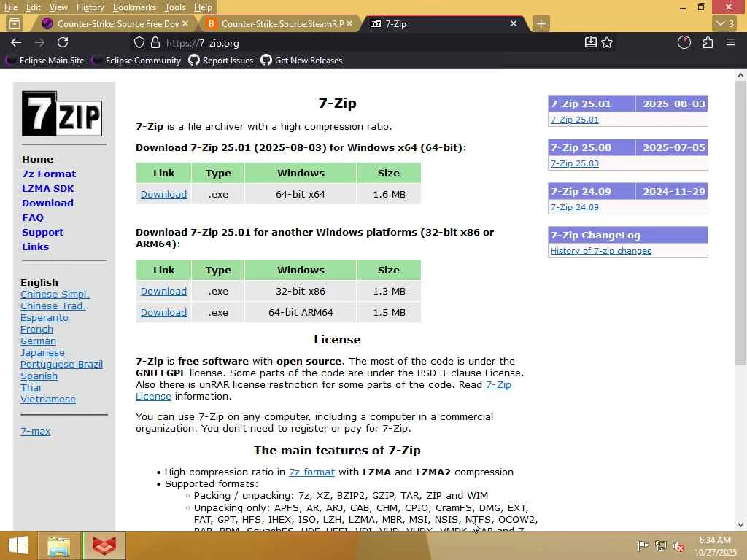The width and height of the screenshot is (747, 560).
Task: Open the Help menu
Action: pyautogui.click(x=203, y=7)
